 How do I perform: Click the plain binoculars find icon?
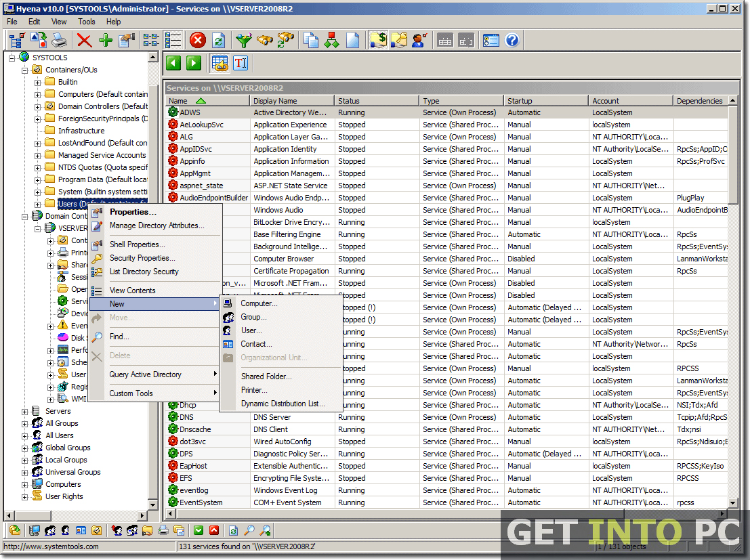[x=264, y=40]
